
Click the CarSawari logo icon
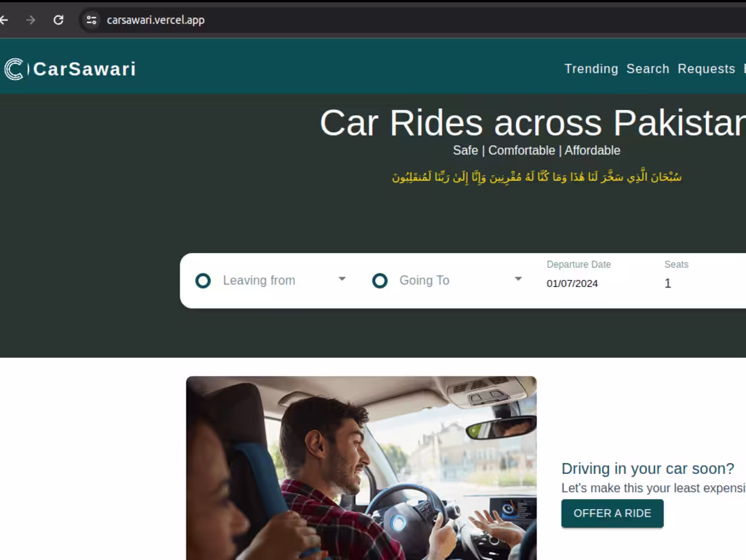pyautogui.click(x=15, y=68)
